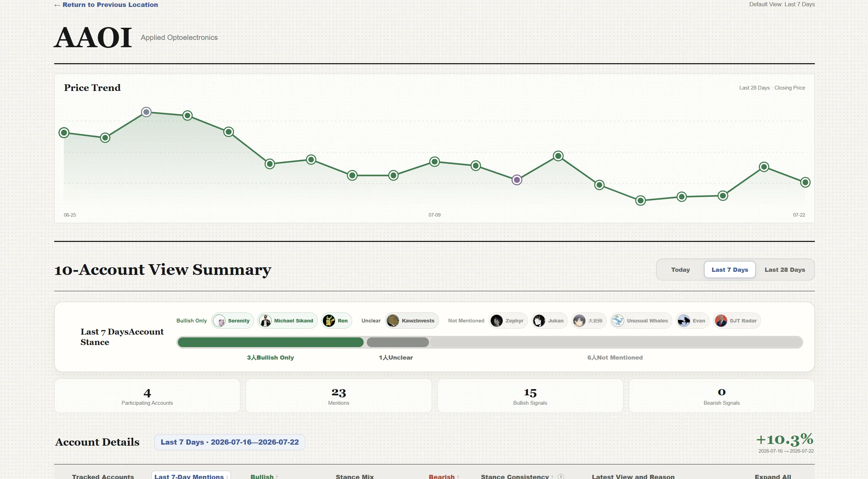Click the grey highlighted peak price point
This screenshot has height=479, width=868.
tap(147, 112)
